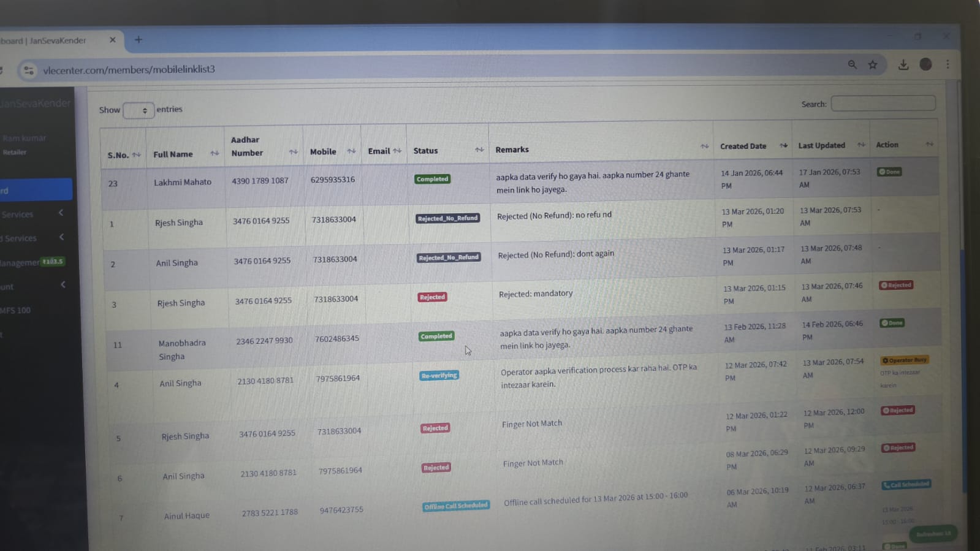Image resolution: width=980 pixels, height=551 pixels.
Task: Open Chrome three-dot menu
Action: [x=948, y=64]
